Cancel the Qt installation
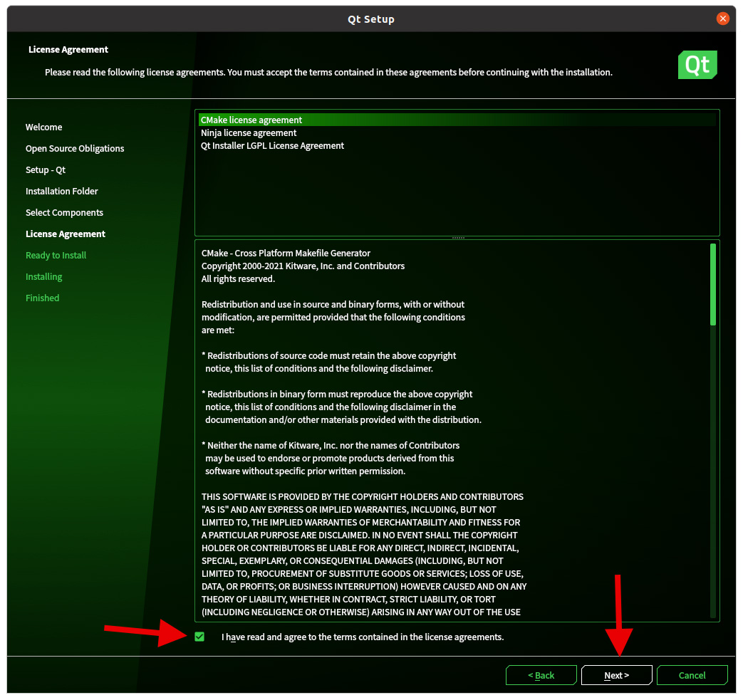 tap(692, 675)
